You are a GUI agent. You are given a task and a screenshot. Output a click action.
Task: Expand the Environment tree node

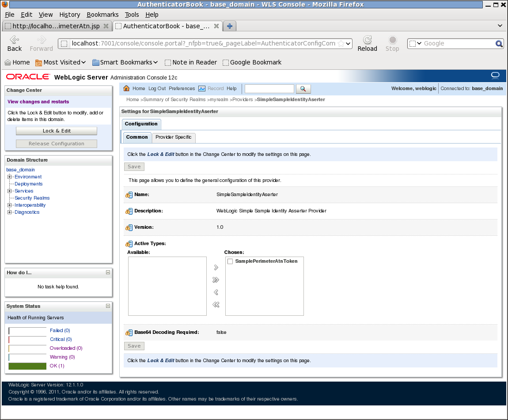(9, 177)
